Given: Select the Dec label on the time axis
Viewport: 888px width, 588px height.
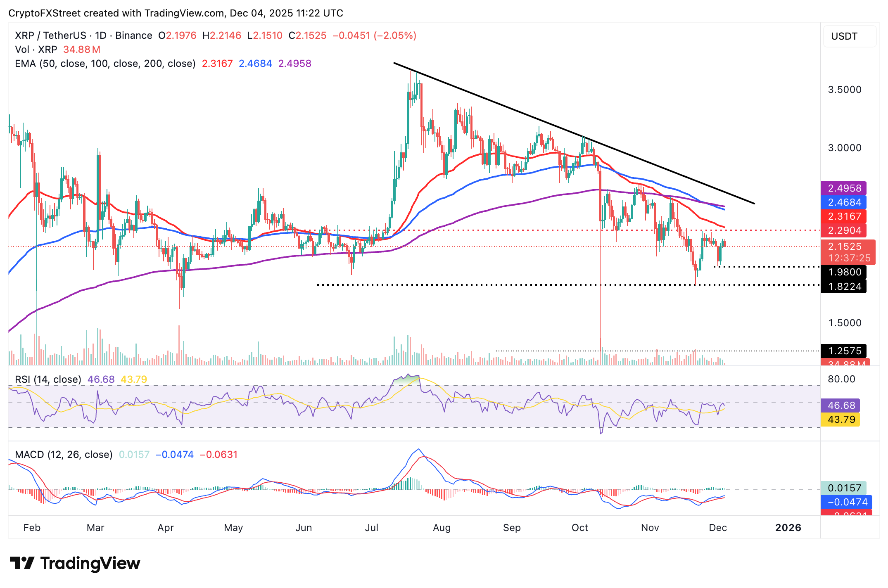Looking at the screenshot, I should [719, 527].
